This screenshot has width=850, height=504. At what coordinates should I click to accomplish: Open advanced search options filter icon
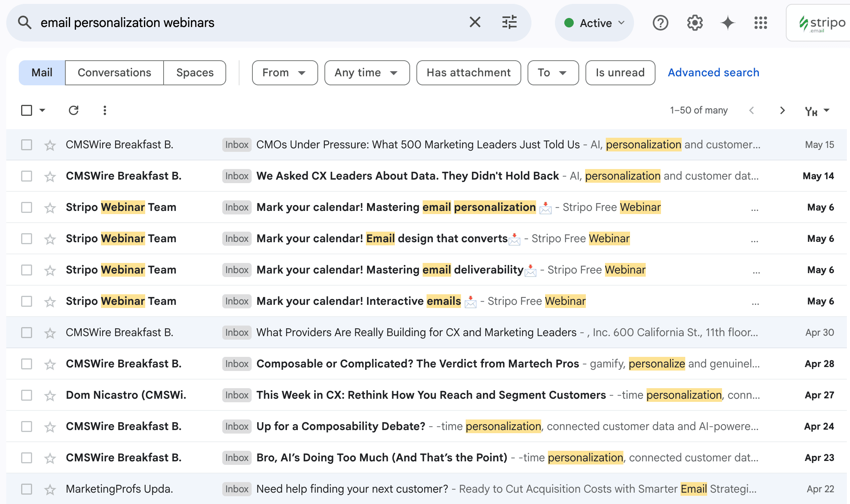point(509,22)
